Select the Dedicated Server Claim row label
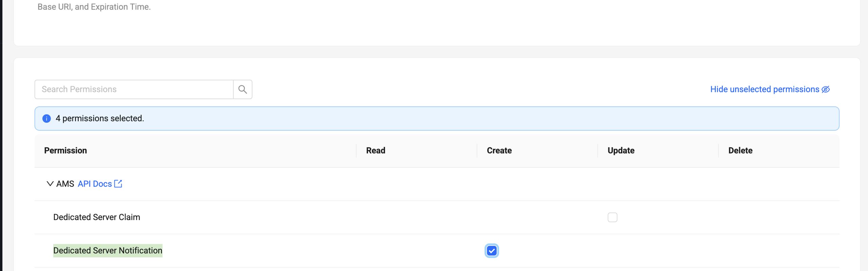 pos(97,217)
